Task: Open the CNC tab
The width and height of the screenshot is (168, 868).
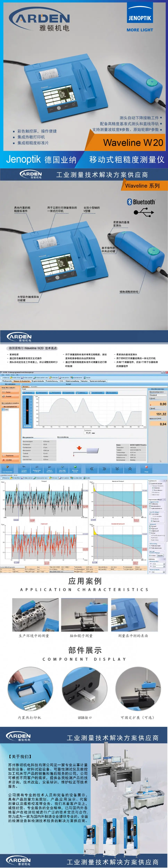Action: 62,381
